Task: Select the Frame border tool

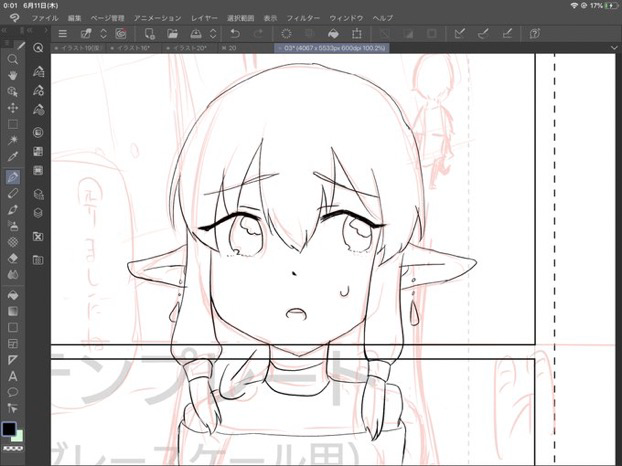Action: click(13, 344)
